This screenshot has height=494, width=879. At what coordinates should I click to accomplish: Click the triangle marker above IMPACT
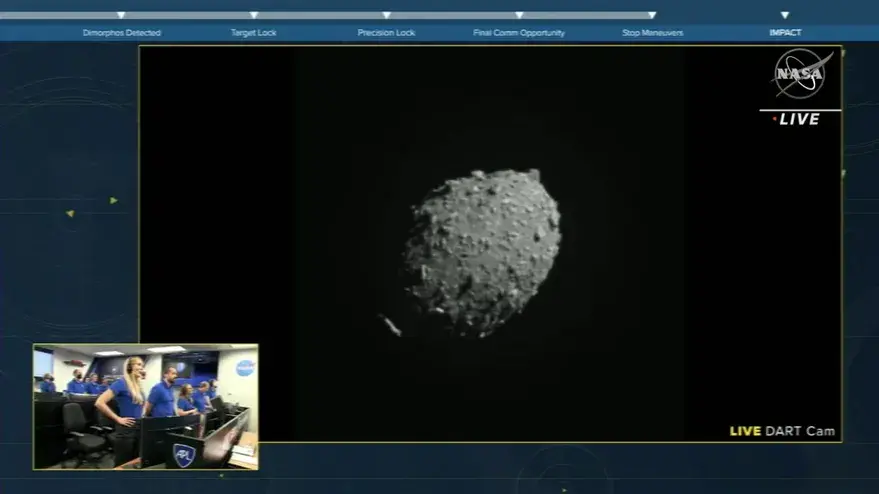pyautogui.click(x=785, y=15)
